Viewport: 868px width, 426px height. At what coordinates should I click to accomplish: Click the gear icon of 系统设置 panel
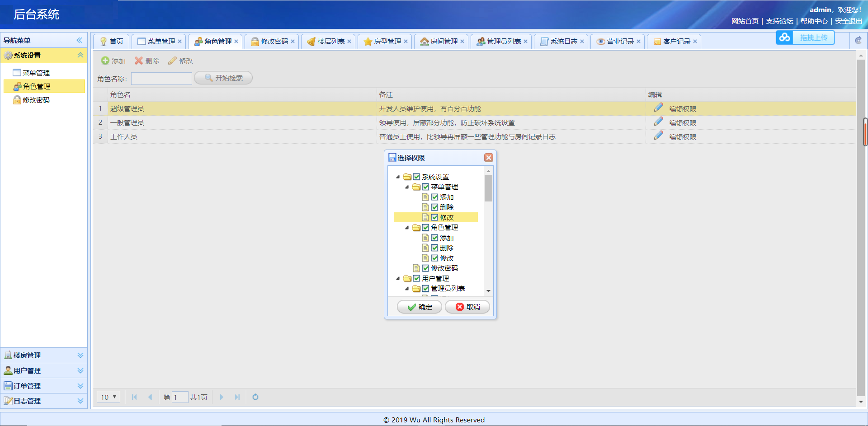click(x=8, y=55)
